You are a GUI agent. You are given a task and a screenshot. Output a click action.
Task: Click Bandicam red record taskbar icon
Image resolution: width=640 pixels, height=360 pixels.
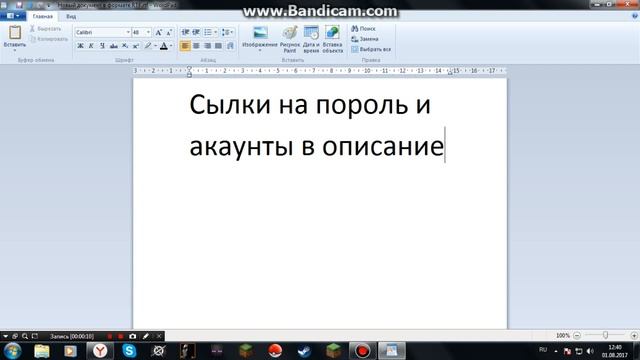click(362, 351)
